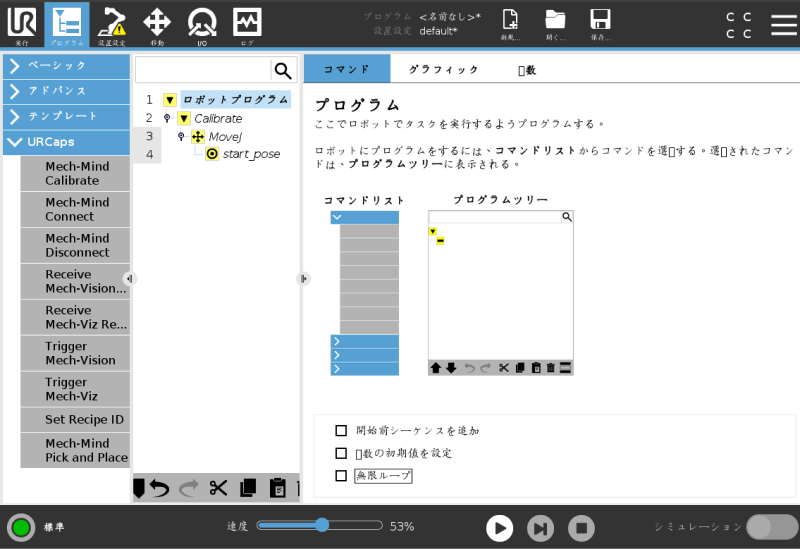Screen dimensions: 800x549
Task: Adjust the speed slider at 53%
Action: pos(322,525)
